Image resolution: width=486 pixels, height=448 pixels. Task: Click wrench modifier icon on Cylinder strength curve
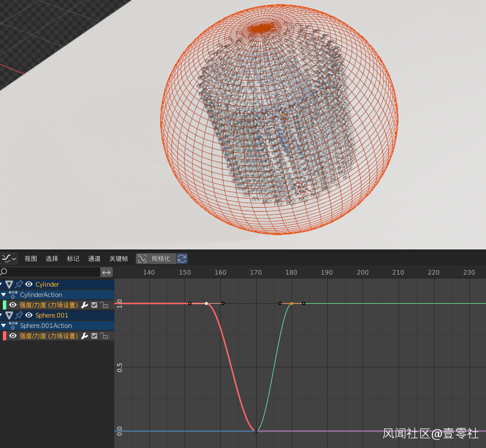[85, 305]
